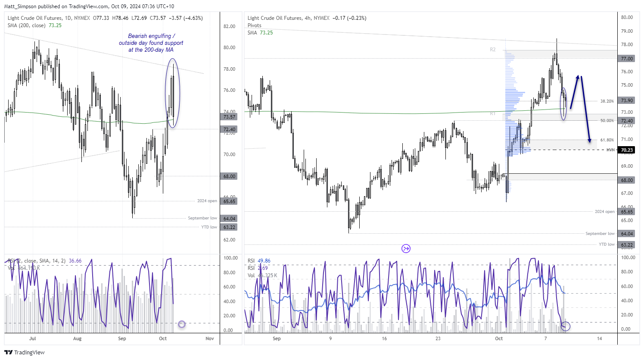The width and height of the screenshot is (644, 360).
Task: Click the Aug label on daily time axis
Action: pyautogui.click(x=78, y=338)
